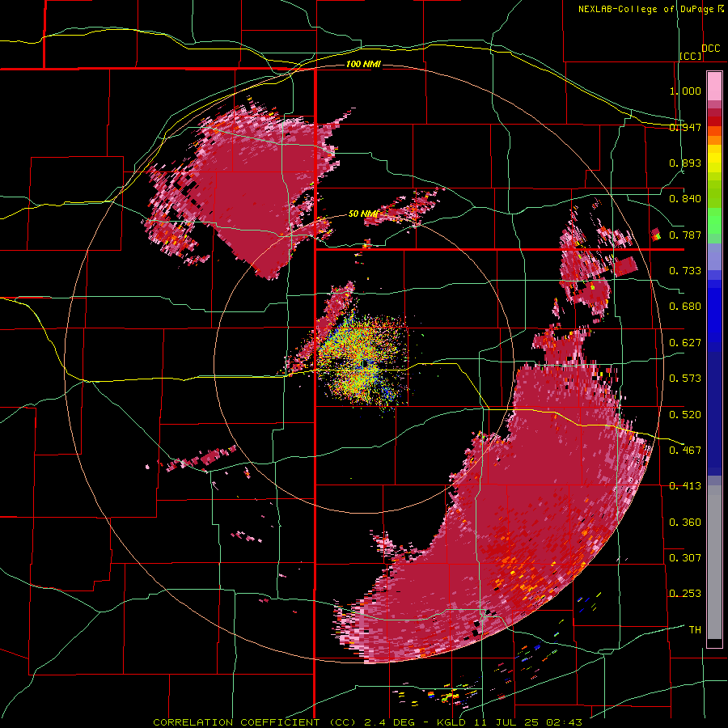Click the CORRELATION COEFFICIENT (CC) caption text
The image size is (728, 728).
pos(255,722)
